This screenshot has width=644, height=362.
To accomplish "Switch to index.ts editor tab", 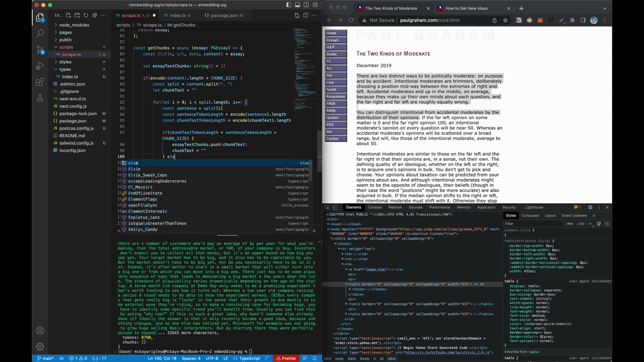I will click(178, 16).
